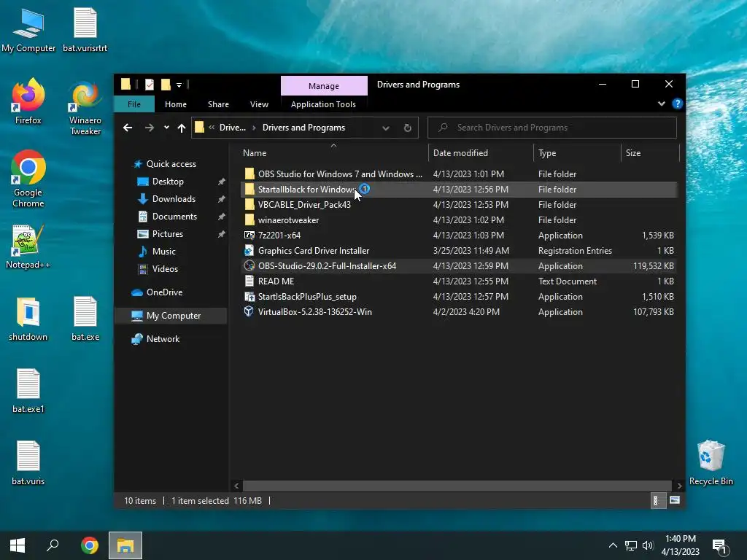Switch to the View ribbon tab

(259, 104)
